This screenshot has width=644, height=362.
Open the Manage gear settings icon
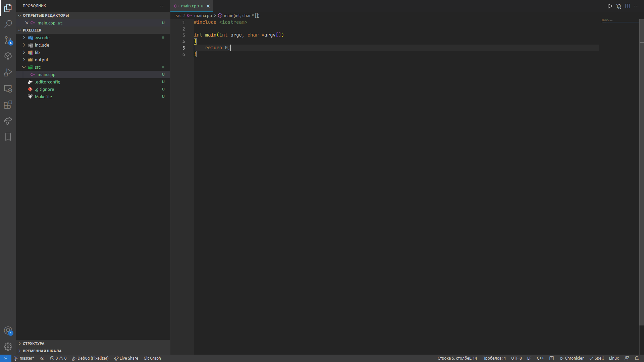coord(8,347)
